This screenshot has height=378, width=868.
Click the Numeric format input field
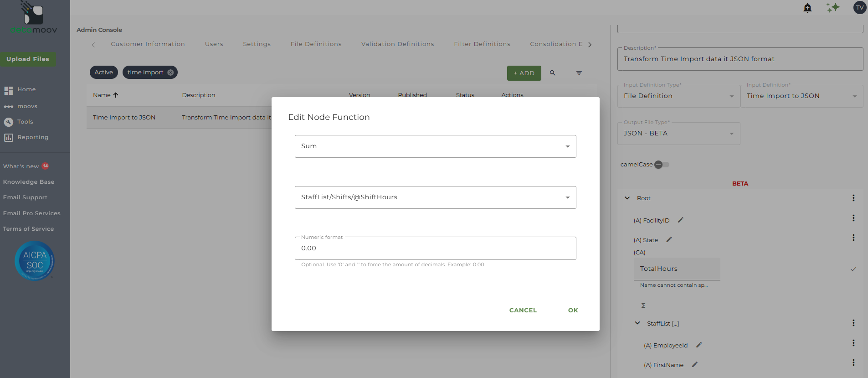(x=435, y=249)
